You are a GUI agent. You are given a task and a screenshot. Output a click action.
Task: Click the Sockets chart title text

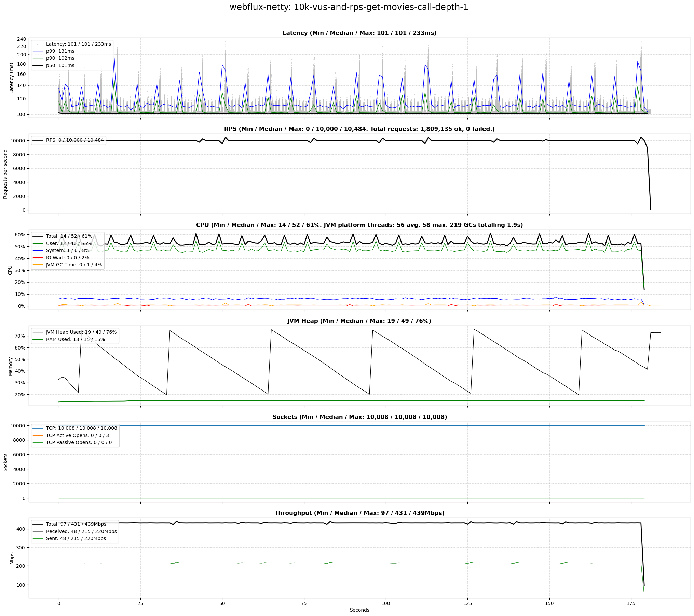(359, 417)
